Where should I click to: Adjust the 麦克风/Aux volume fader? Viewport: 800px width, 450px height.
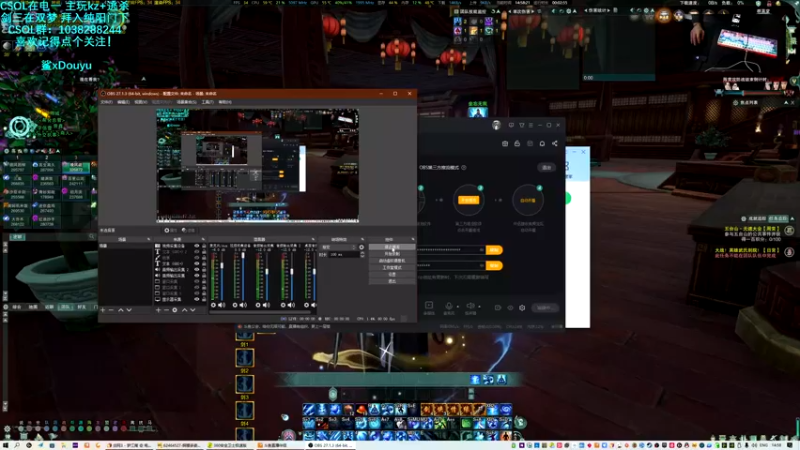point(222,265)
